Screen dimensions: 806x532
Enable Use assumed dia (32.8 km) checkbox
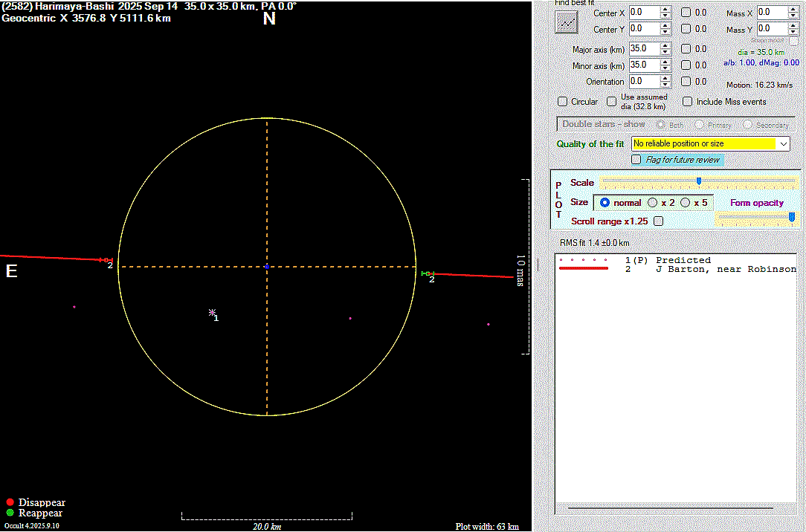pos(611,102)
